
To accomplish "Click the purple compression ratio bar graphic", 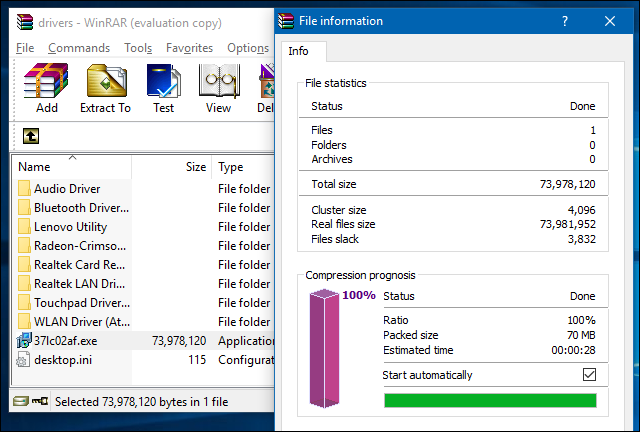I will [x=324, y=348].
